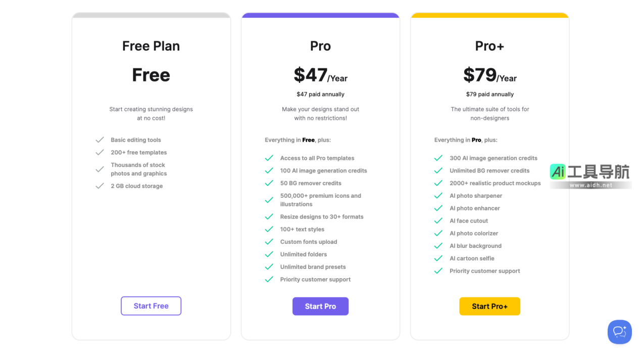Click the $79/Year price text
Screen dimensions: 644x353
point(489,75)
